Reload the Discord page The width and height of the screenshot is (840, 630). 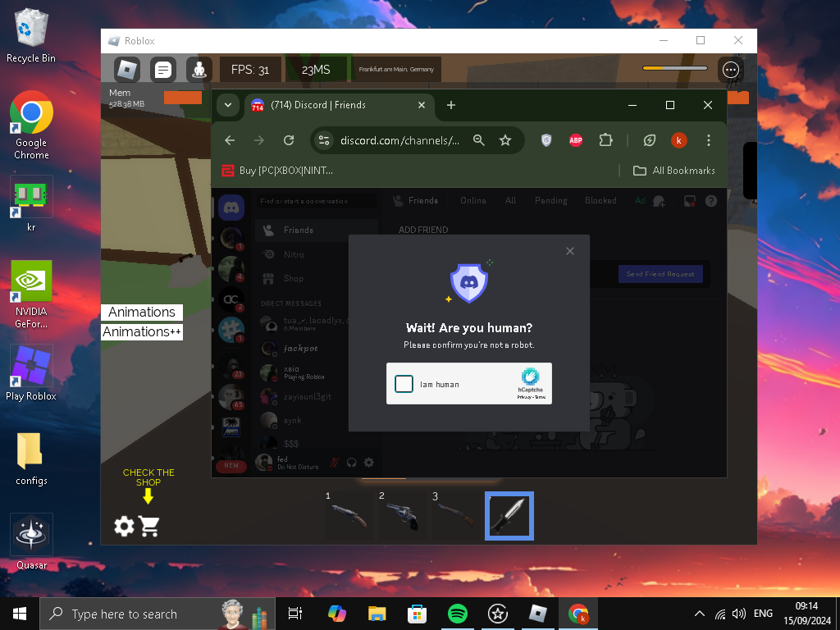pyautogui.click(x=289, y=140)
